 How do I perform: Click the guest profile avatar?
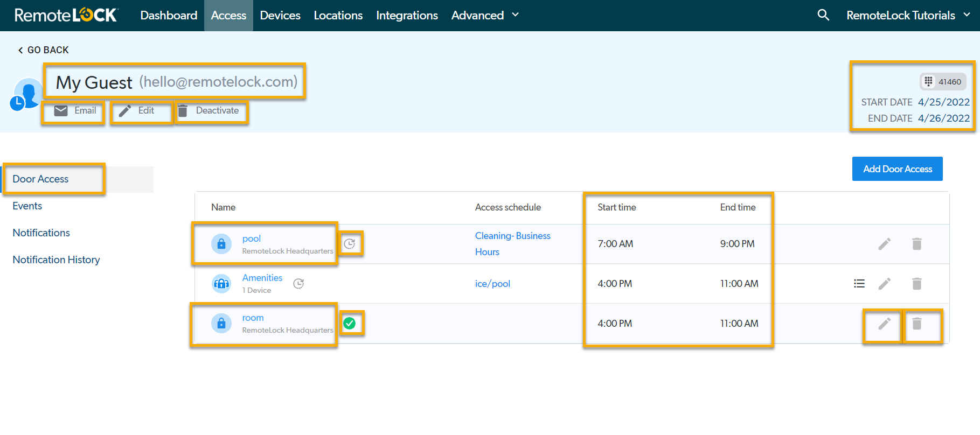26,94
